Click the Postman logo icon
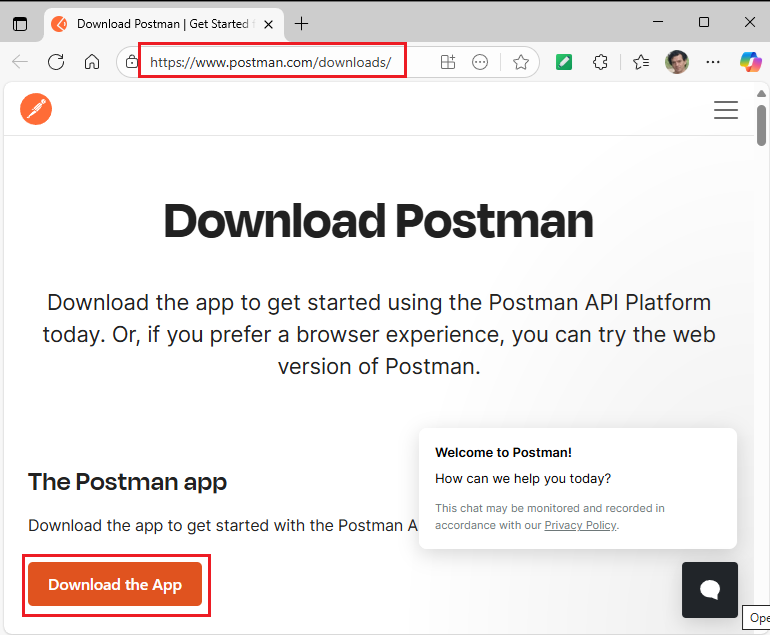 point(36,110)
